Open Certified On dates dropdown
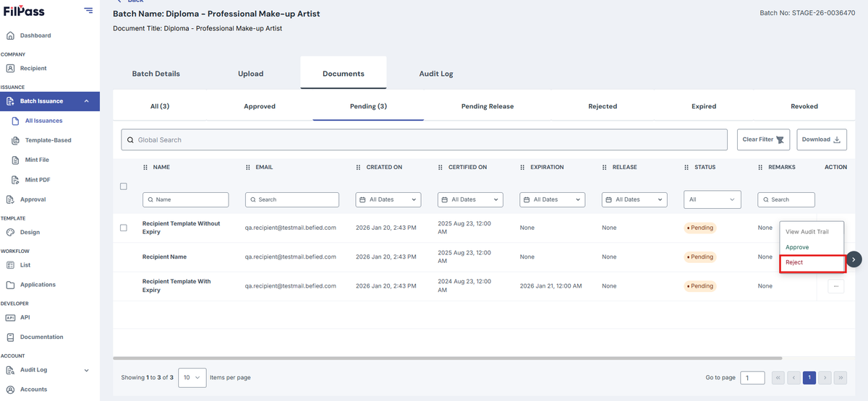This screenshot has height=401, width=868. tap(470, 199)
